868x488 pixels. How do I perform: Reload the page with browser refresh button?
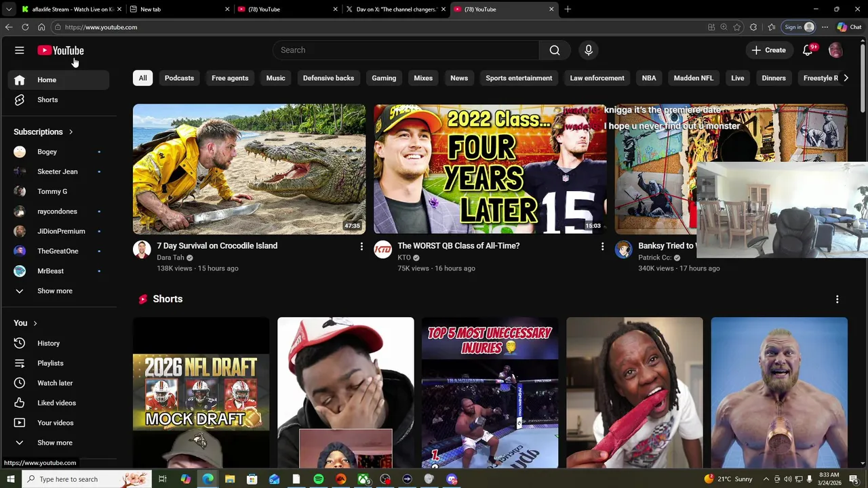point(25,27)
